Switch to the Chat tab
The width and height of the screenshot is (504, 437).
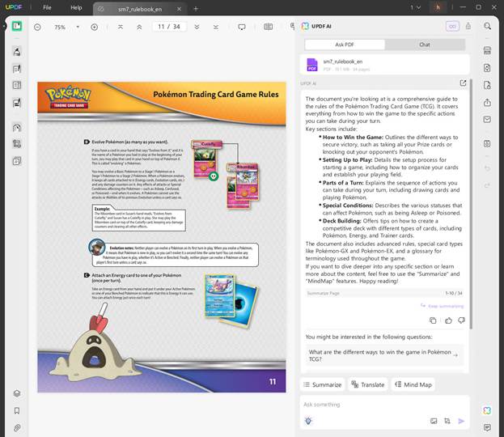(x=424, y=45)
